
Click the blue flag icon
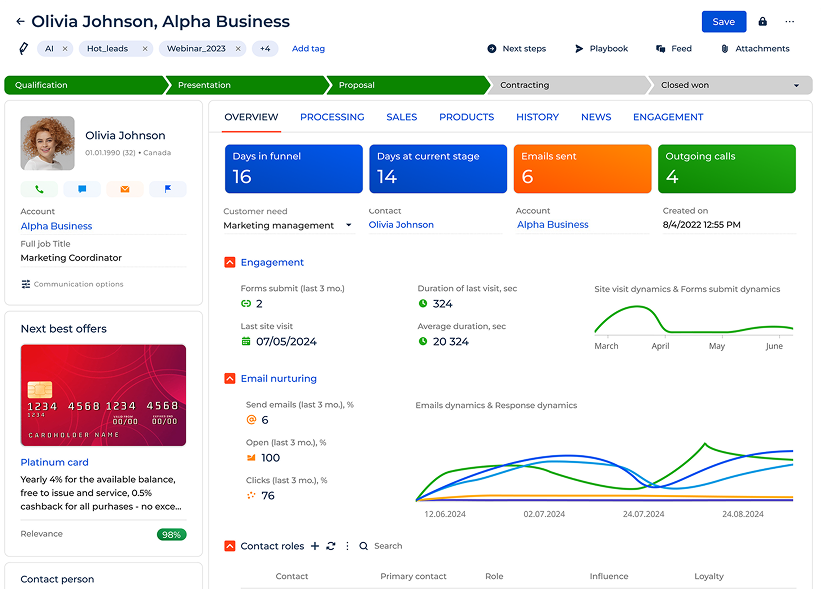tap(168, 189)
